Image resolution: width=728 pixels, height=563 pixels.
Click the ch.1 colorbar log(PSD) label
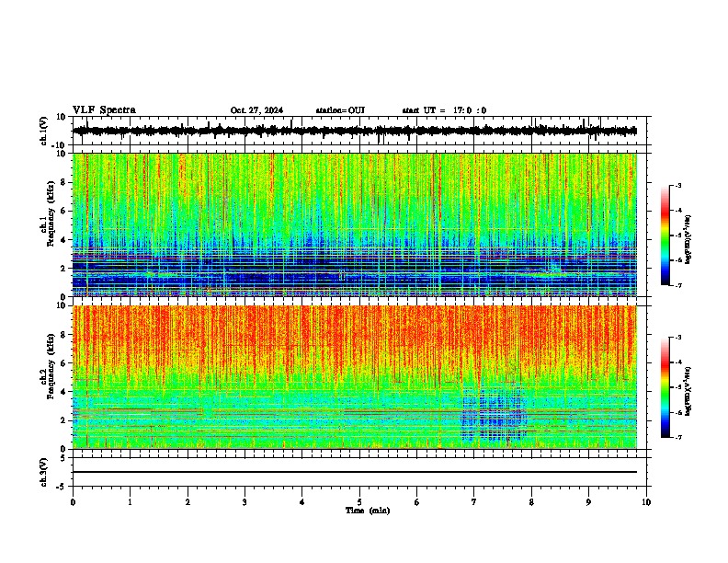tap(688, 239)
